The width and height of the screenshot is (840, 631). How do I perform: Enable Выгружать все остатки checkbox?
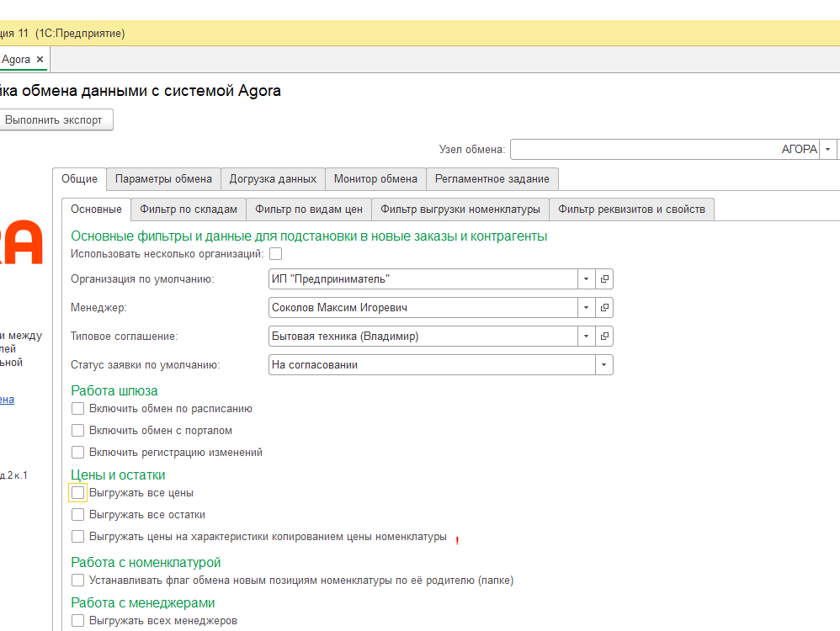78,515
